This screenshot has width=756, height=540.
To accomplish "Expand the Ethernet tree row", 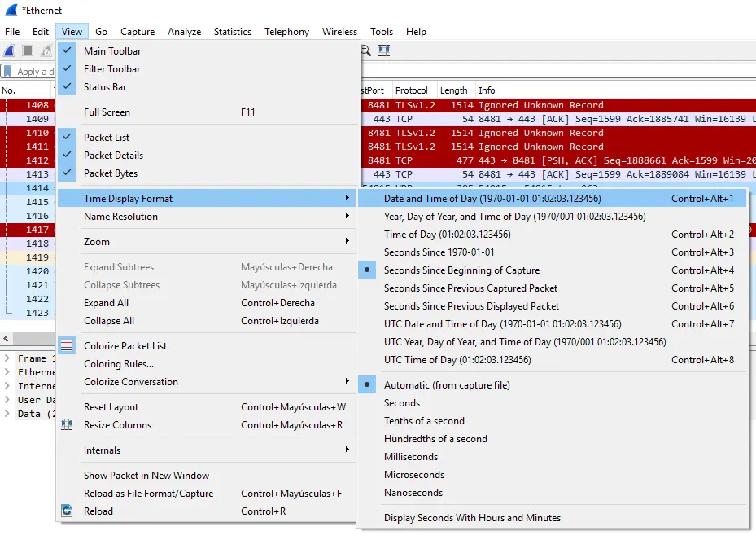I will pyautogui.click(x=7, y=372).
